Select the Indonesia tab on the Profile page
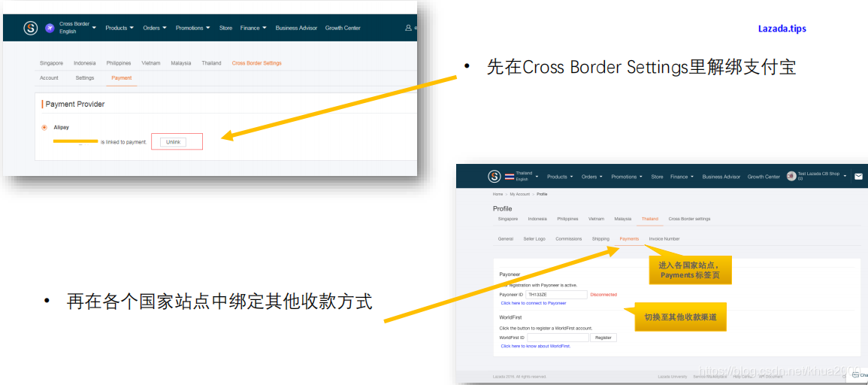This screenshot has height=385, width=868. pyautogui.click(x=537, y=219)
